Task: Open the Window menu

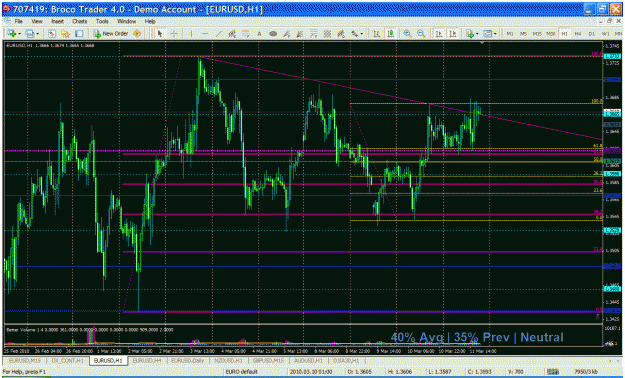Action: [126, 21]
